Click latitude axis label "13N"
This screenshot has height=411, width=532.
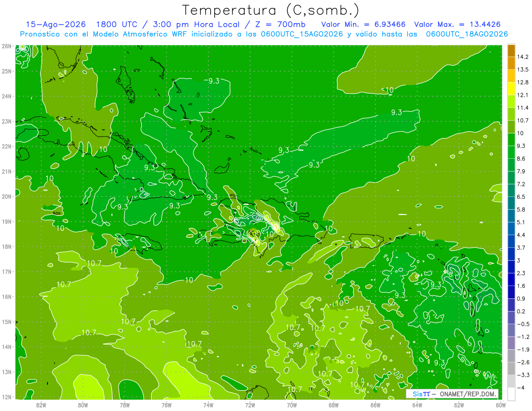coord(7,372)
